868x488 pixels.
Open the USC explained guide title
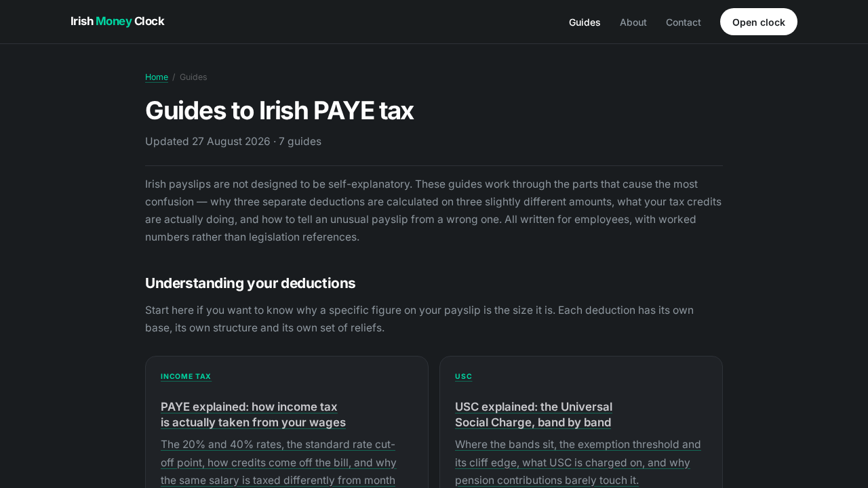534,415
